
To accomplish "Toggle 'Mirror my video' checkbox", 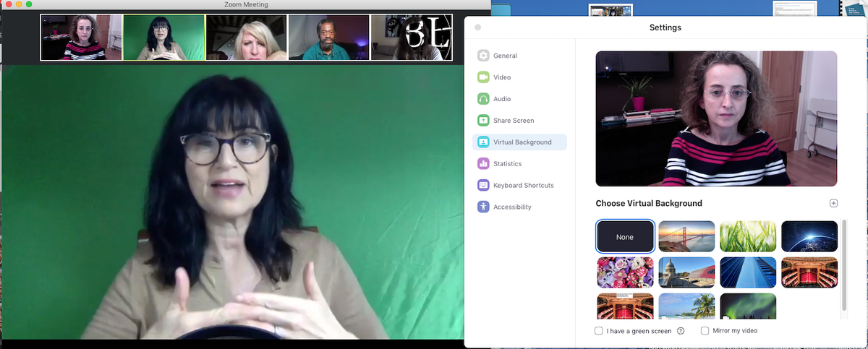I will 705,331.
